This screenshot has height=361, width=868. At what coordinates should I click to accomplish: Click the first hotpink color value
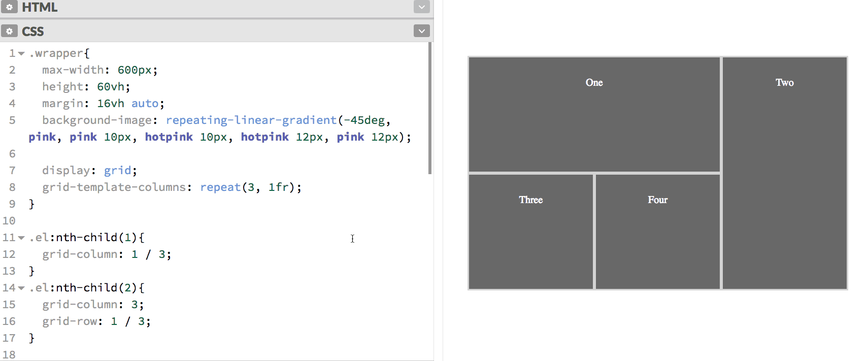pos(169,137)
